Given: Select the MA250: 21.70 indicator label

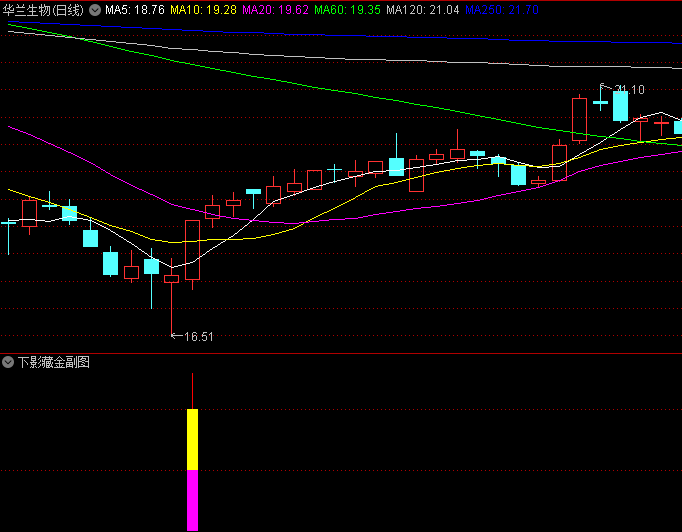Looking at the screenshot, I should (x=502, y=10).
